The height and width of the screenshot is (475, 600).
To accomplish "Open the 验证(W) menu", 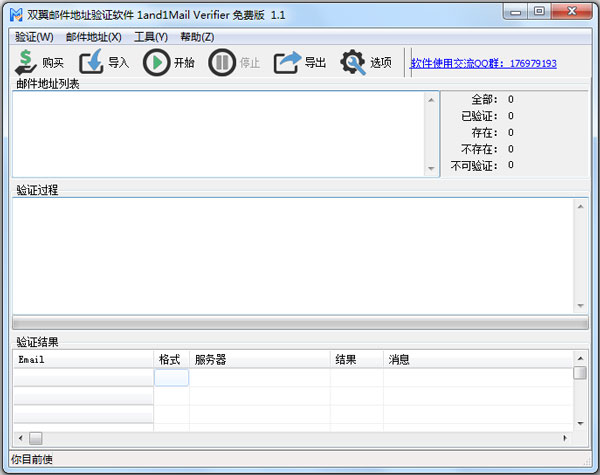I will click(x=34, y=37).
